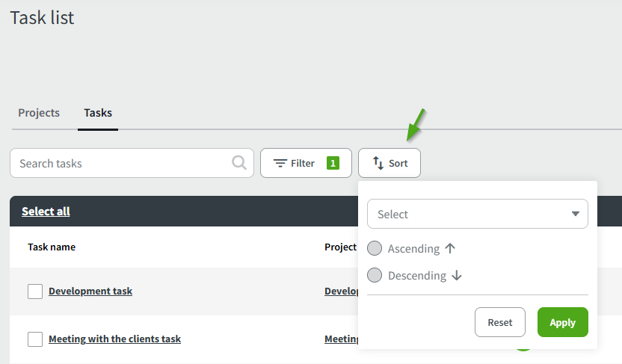Viewport: 622px width, 364px height.
Task: Click the green filter count badge
Action: click(333, 163)
